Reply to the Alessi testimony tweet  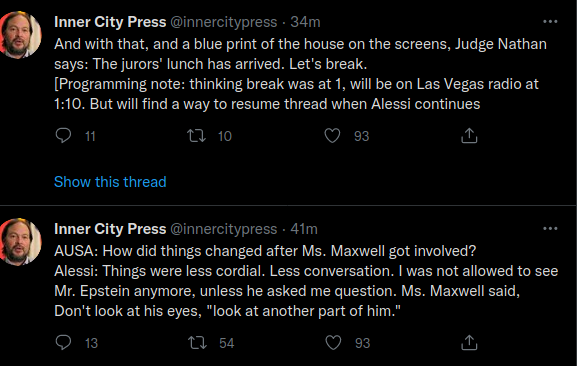point(63,343)
